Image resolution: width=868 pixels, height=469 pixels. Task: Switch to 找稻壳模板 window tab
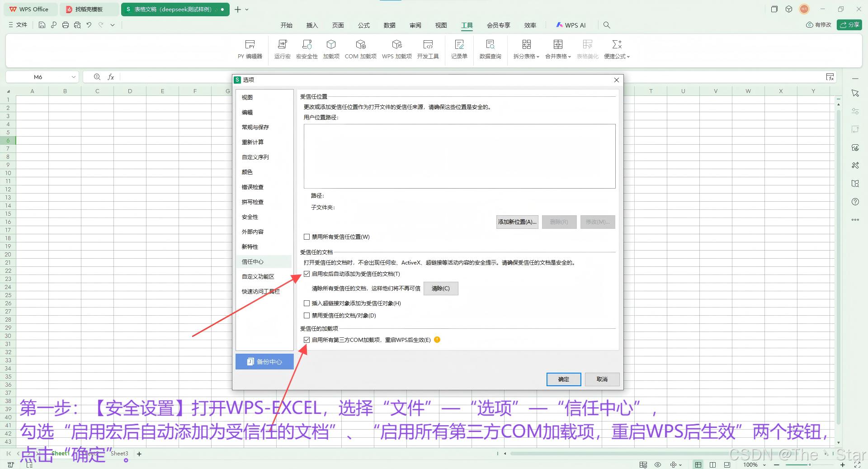click(x=90, y=9)
